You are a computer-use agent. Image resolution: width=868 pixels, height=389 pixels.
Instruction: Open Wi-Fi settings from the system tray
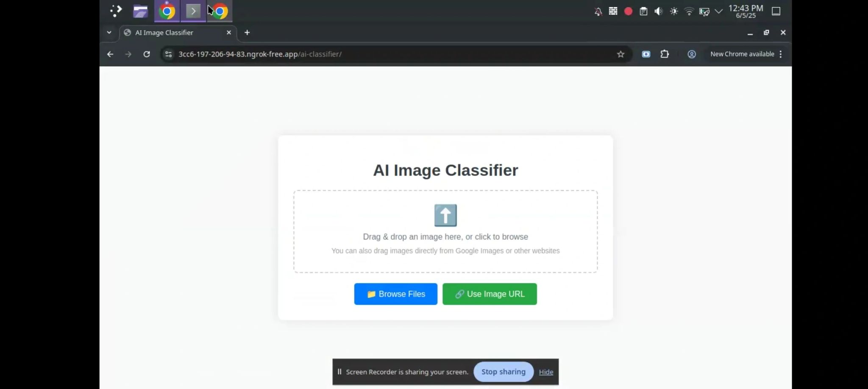689,11
